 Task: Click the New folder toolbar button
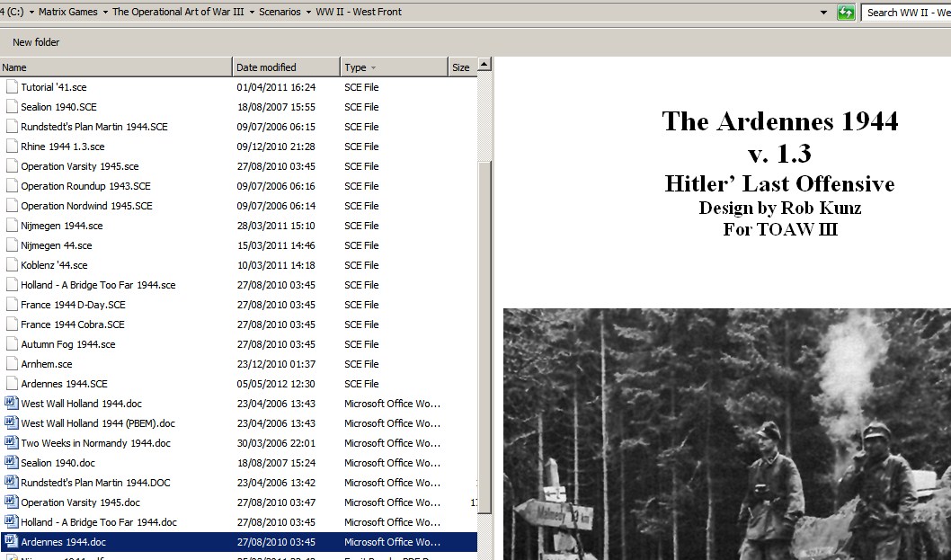click(36, 42)
